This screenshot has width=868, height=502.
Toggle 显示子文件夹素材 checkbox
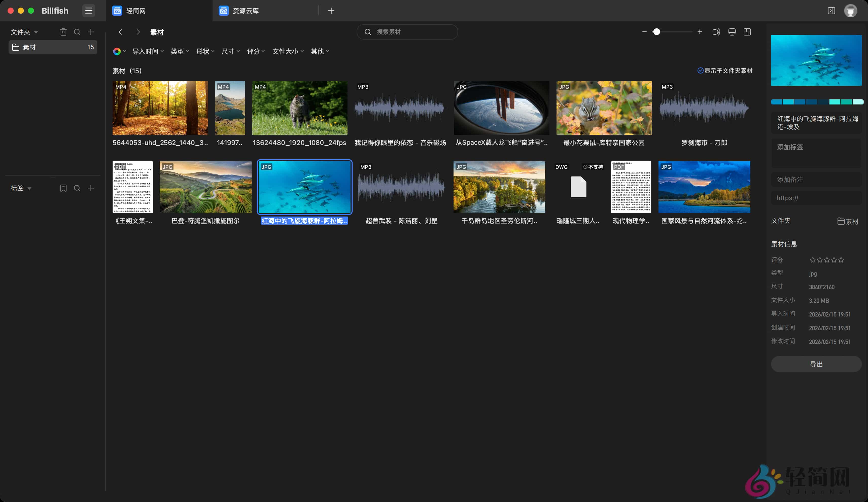click(700, 70)
